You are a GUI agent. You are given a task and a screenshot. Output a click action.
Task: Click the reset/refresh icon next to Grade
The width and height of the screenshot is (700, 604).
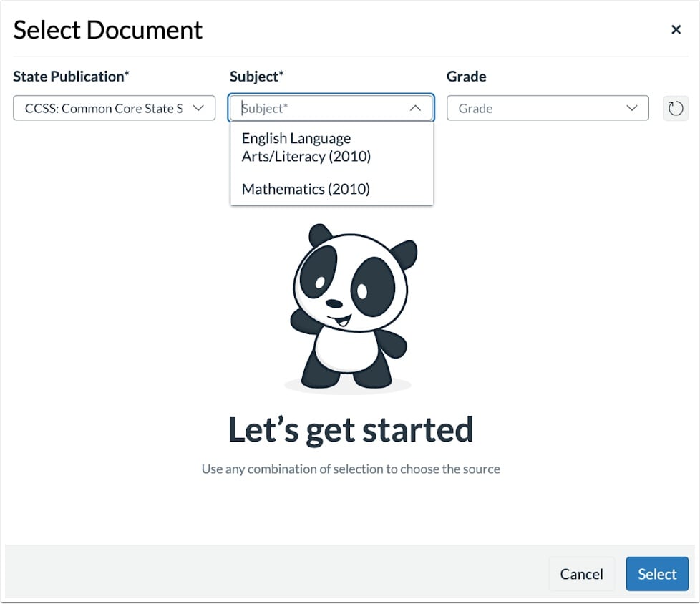tap(676, 108)
